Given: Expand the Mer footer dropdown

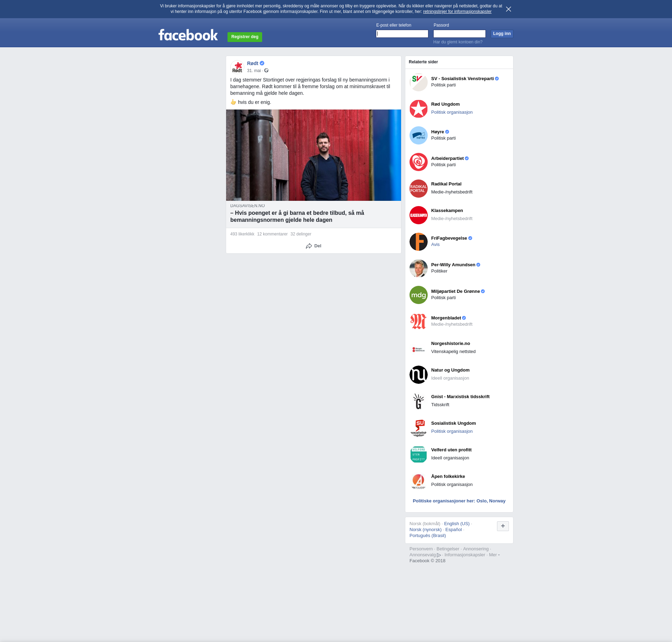Looking at the screenshot, I should pyautogui.click(x=494, y=555).
